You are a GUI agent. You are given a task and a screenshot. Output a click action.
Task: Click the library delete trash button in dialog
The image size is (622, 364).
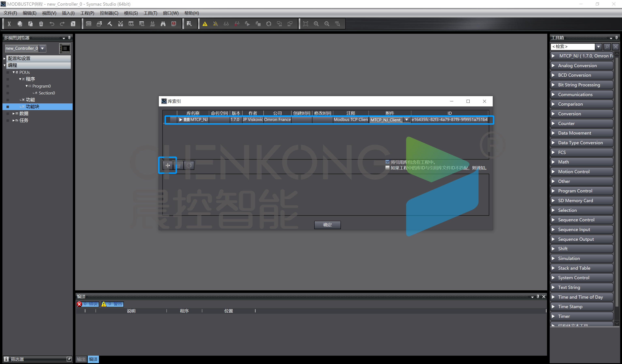click(x=178, y=165)
